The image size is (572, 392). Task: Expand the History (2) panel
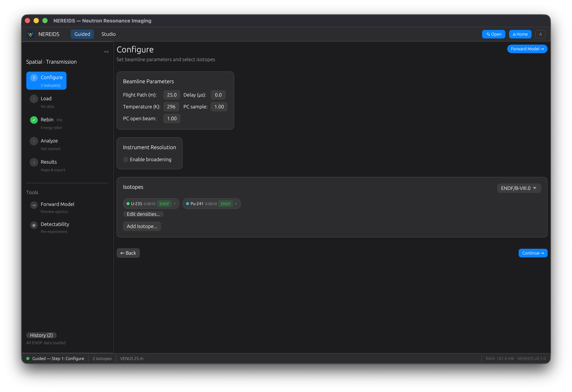41,335
